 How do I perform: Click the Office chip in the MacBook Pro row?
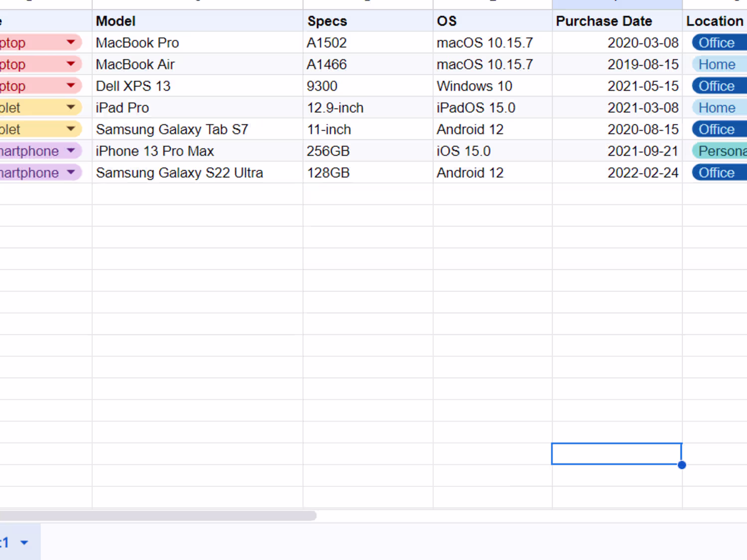coord(717,43)
